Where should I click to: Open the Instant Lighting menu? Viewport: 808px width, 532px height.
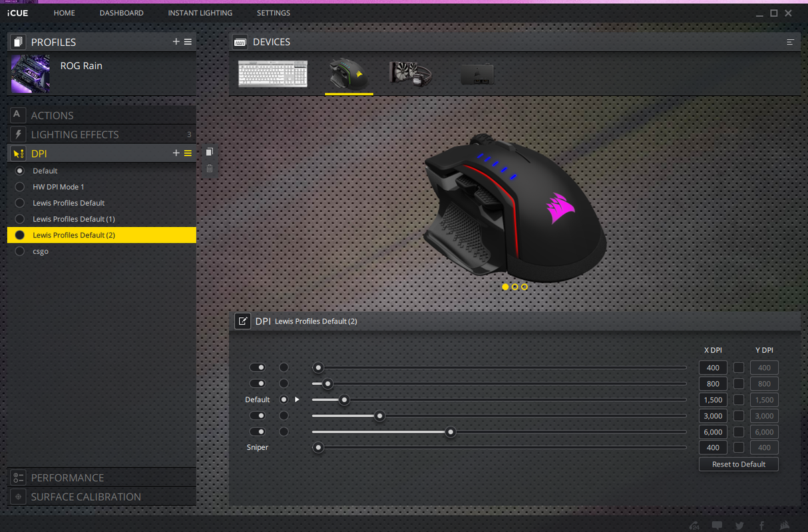pyautogui.click(x=200, y=13)
